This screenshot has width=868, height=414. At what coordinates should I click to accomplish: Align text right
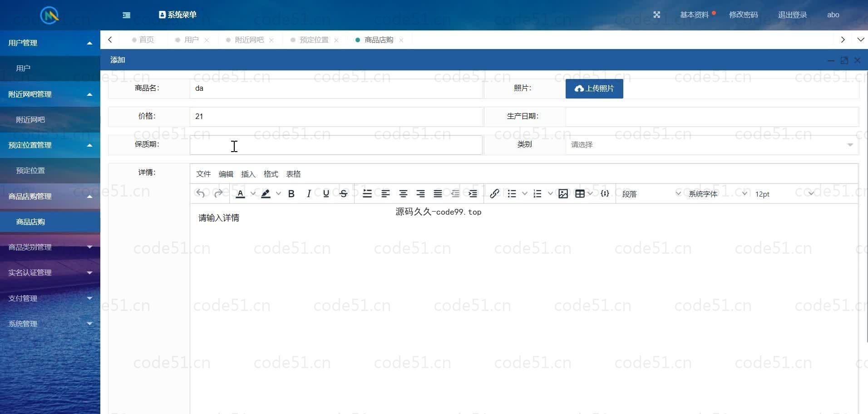[421, 194]
